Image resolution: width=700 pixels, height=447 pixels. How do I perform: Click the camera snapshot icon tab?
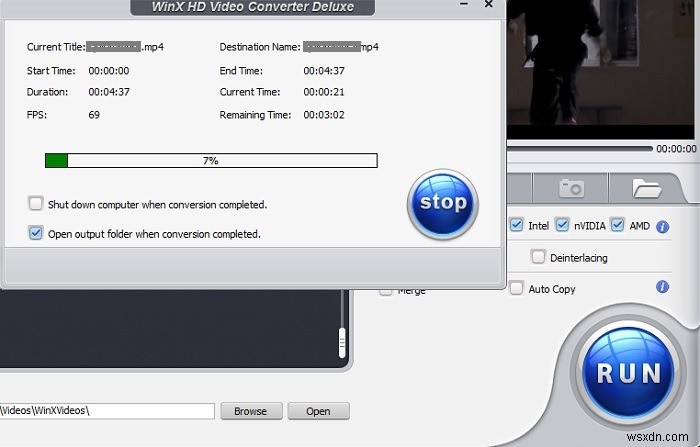[x=571, y=188]
